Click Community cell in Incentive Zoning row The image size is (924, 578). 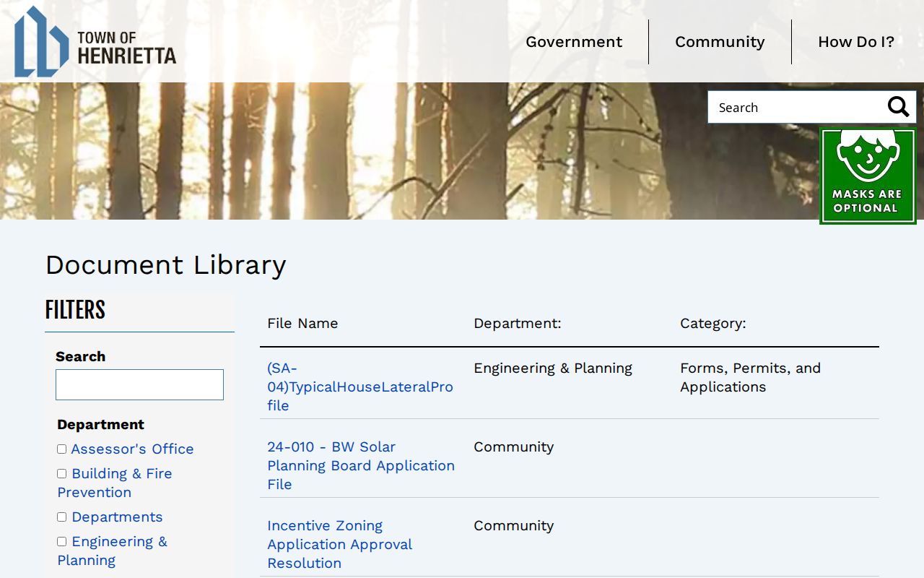pyautogui.click(x=513, y=525)
